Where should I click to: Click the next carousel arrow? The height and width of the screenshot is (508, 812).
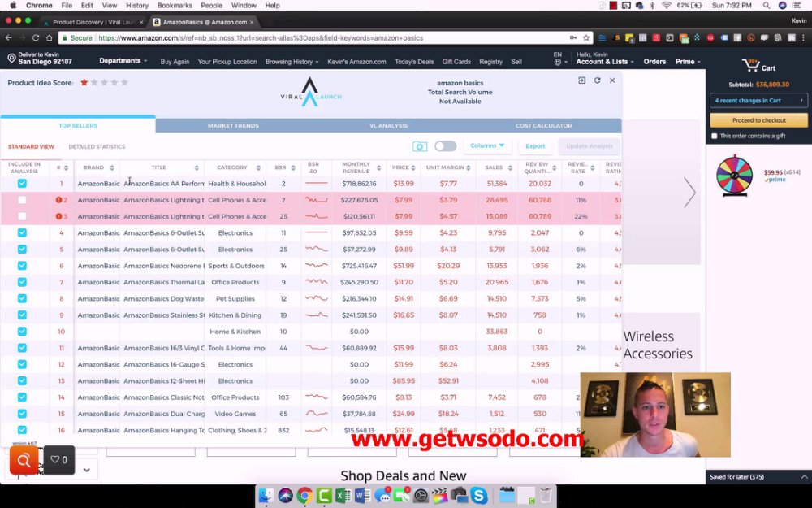click(689, 193)
